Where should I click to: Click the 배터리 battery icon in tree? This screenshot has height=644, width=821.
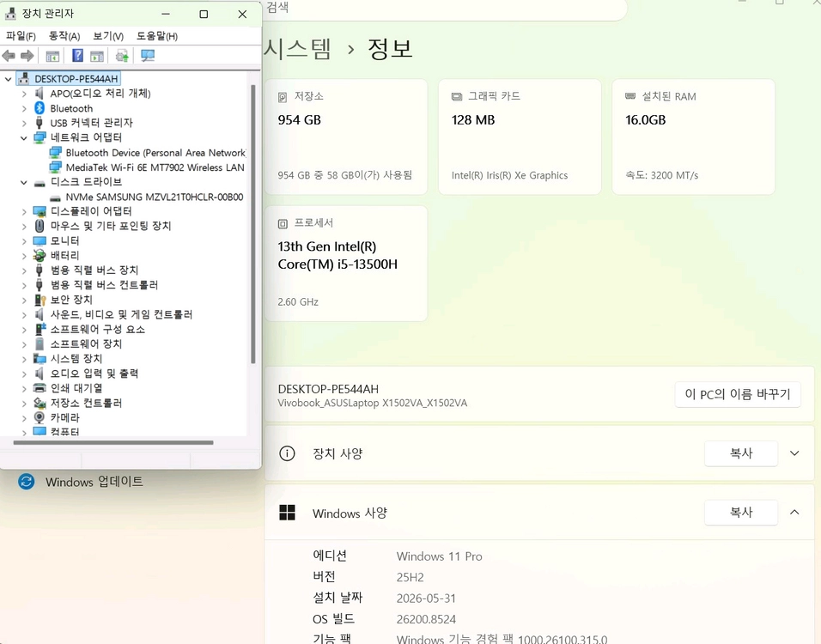40,255
